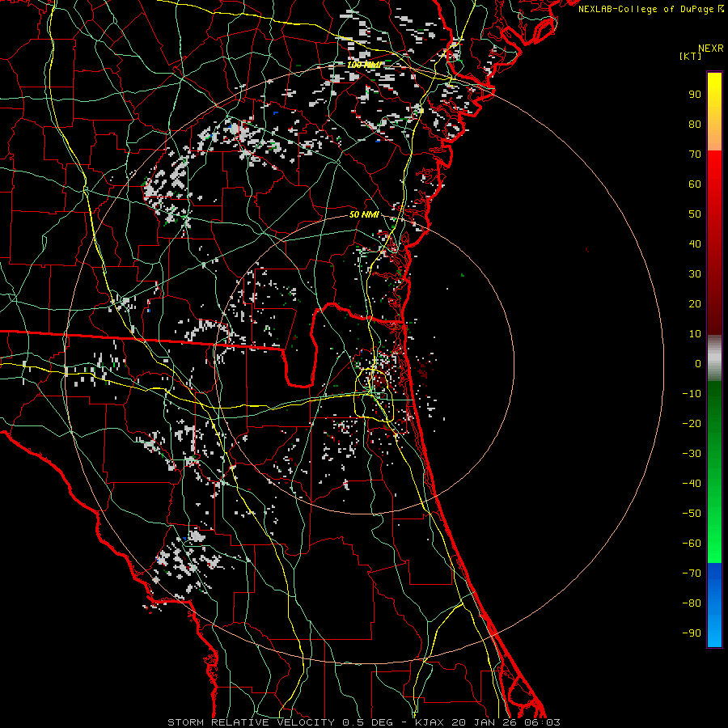Click the blue bottom segment of the color bar
This screenshot has width=728, height=728.
pos(714,605)
